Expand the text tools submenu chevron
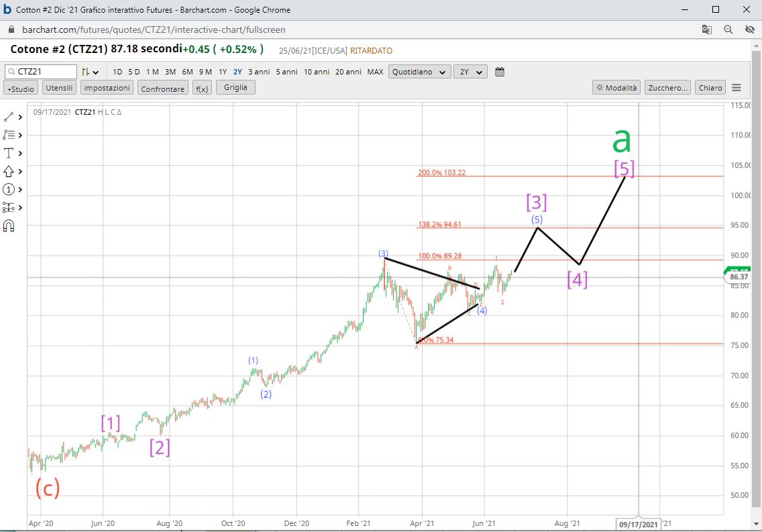Screen dimensions: 762x532 pyautogui.click(x=20, y=154)
